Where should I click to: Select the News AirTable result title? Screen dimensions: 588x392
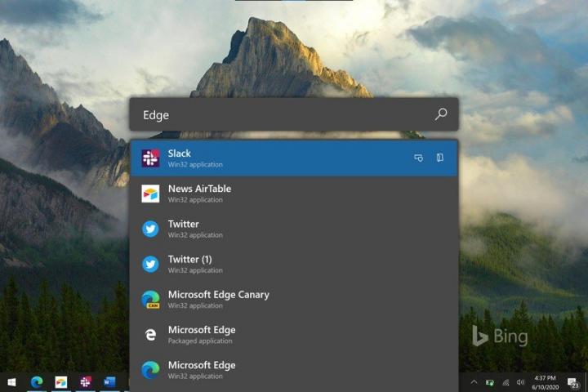(199, 189)
